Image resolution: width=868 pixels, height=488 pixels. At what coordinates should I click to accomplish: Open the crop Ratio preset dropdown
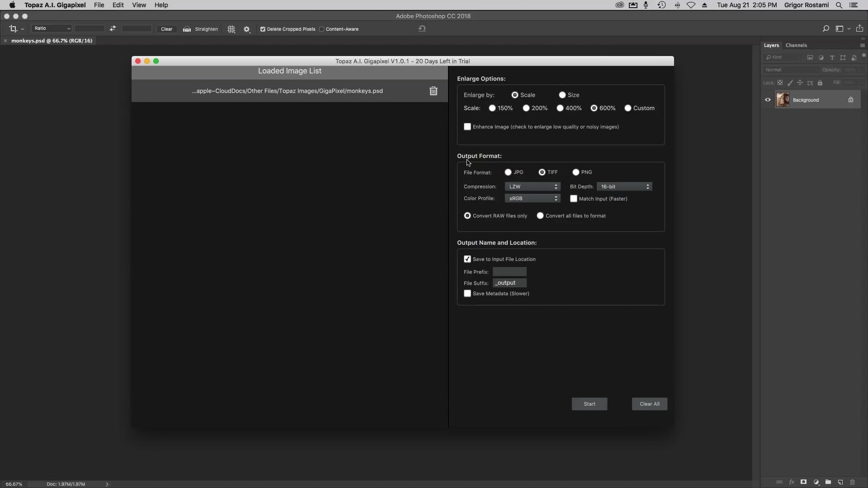(52, 28)
